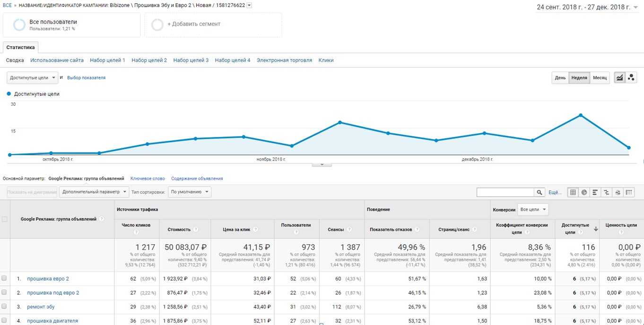
Task: Click the add segment circle icon
Action: pyautogui.click(x=157, y=25)
